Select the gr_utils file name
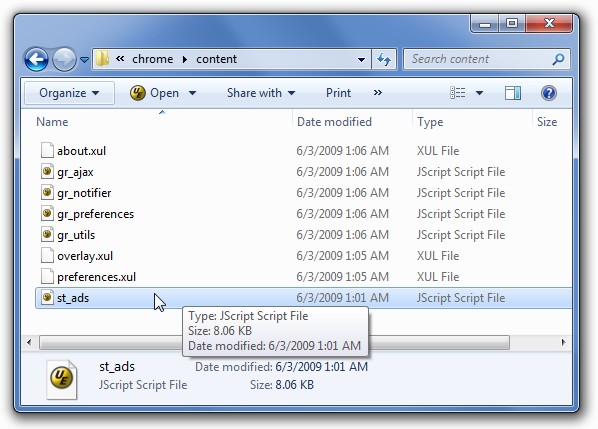 coord(76,235)
